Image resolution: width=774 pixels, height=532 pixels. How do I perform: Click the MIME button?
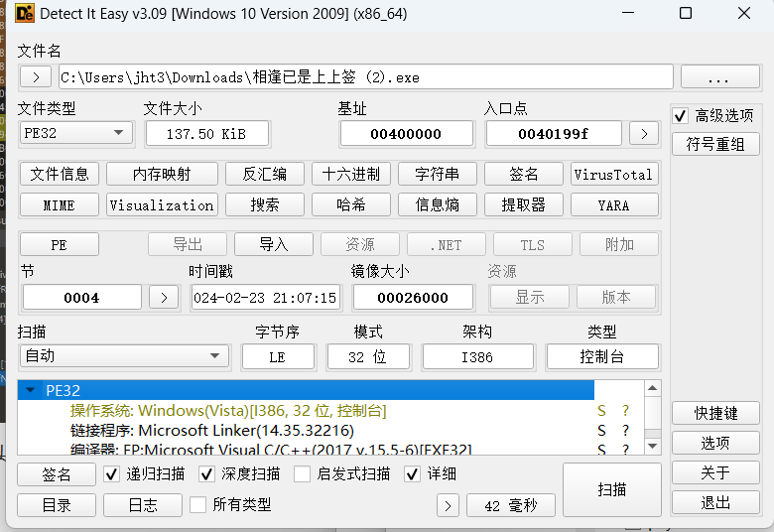pos(60,205)
